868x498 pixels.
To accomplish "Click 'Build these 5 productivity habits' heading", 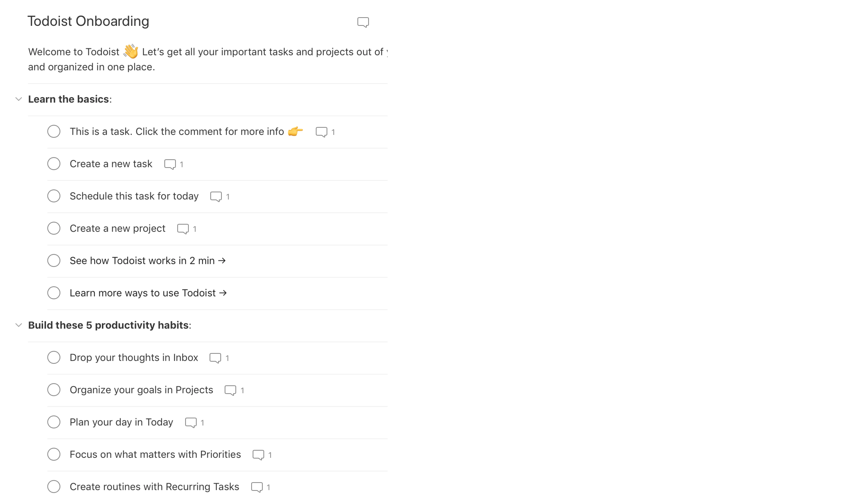I will point(109,325).
